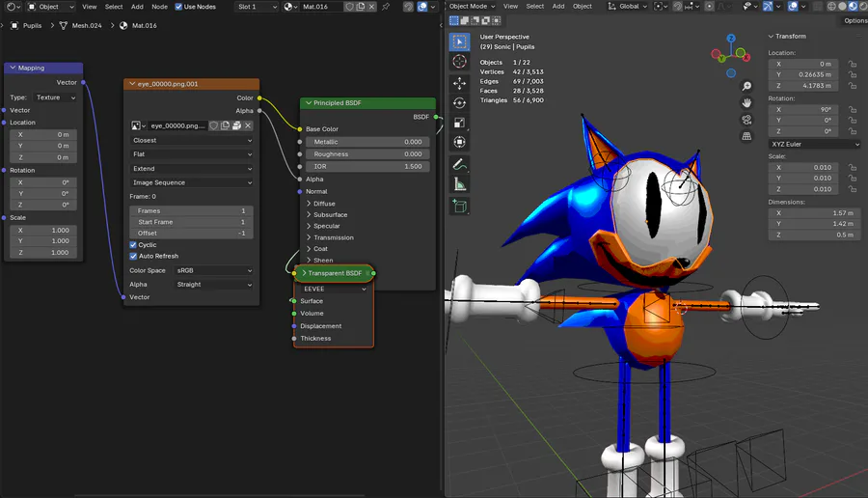Open the node editor View menu

tap(89, 7)
